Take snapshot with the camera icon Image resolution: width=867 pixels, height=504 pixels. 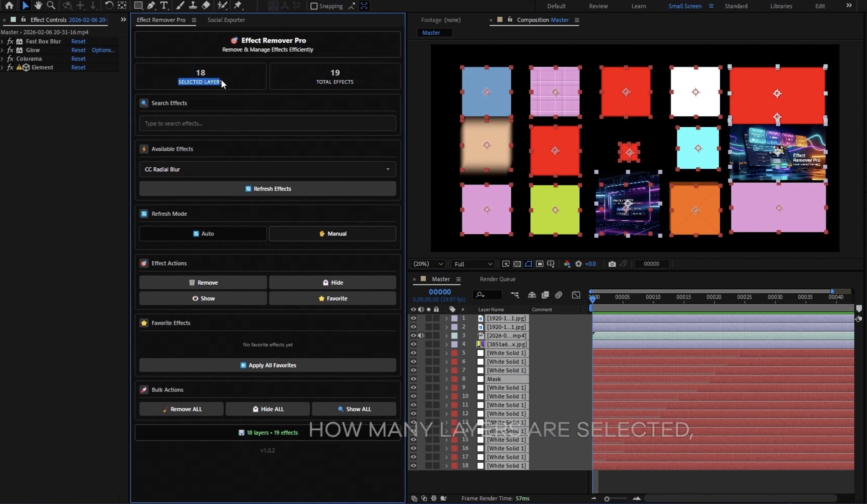point(612,264)
